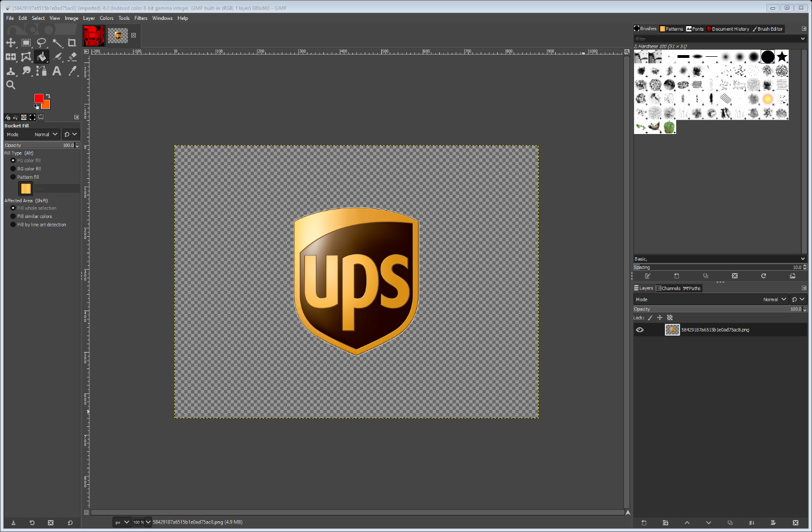Image resolution: width=812 pixels, height=532 pixels.
Task: Select the Eraser tool
Action: [x=72, y=57]
